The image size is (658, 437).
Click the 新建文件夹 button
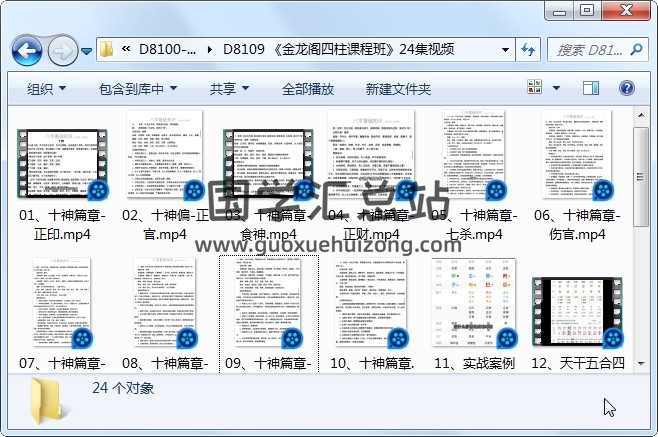click(398, 89)
